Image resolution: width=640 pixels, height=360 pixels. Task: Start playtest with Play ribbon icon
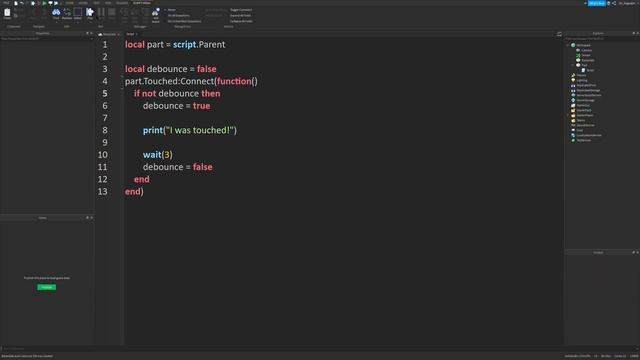coord(90,13)
